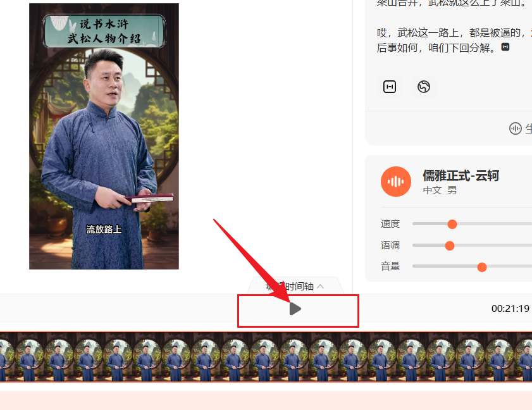This screenshot has width=532, height=410.
Task: Click the 速度 label
Action: click(x=390, y=224)
